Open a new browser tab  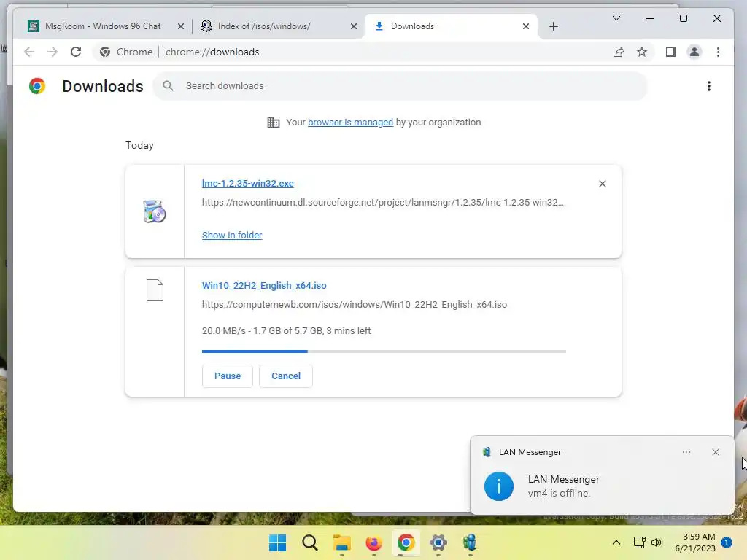(553, 26)
